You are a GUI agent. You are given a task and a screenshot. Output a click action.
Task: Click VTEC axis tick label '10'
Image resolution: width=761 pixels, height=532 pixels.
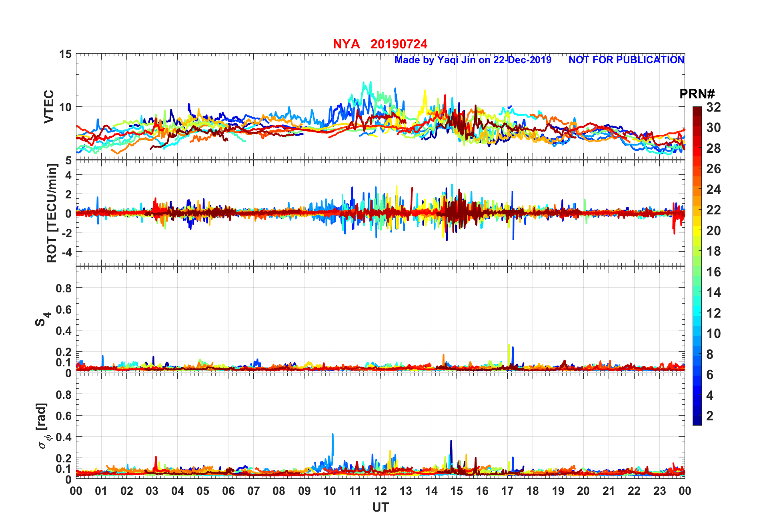point(66,107)
